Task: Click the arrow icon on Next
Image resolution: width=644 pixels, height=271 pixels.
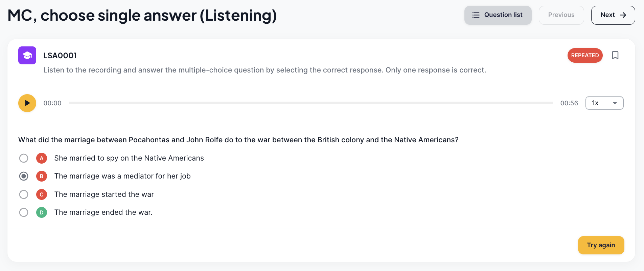Action: click(x=623, y=15)
